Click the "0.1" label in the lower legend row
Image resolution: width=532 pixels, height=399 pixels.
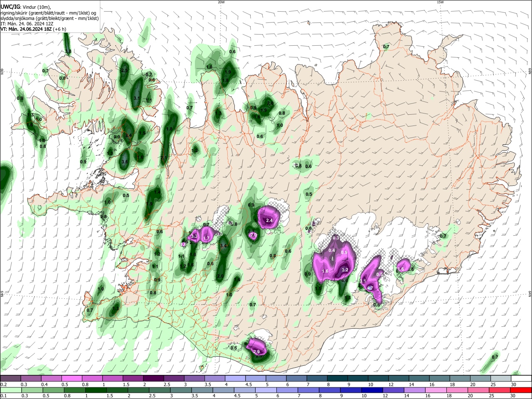tap(3, 396)
